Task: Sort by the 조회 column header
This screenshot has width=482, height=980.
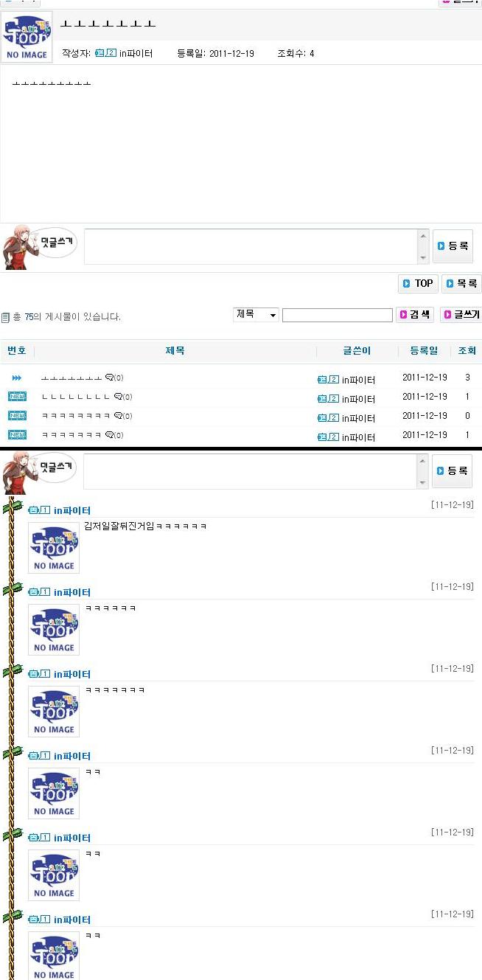Action: tap(467, 351)
